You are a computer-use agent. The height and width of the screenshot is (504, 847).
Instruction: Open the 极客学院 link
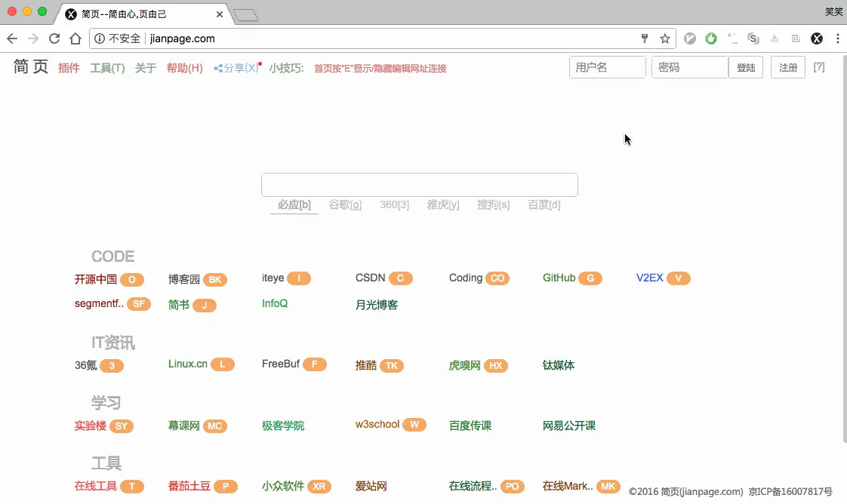(283, 426)
